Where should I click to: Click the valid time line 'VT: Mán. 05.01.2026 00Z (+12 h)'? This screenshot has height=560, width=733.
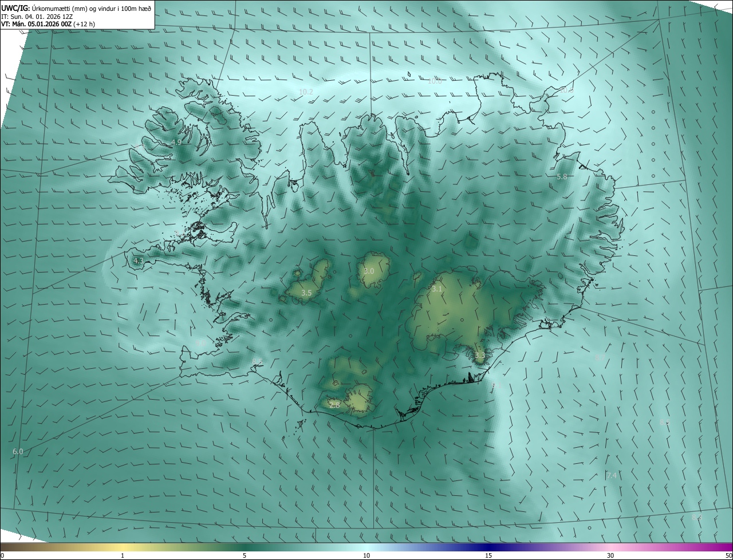pyautogui.click(x=48, y=24)
